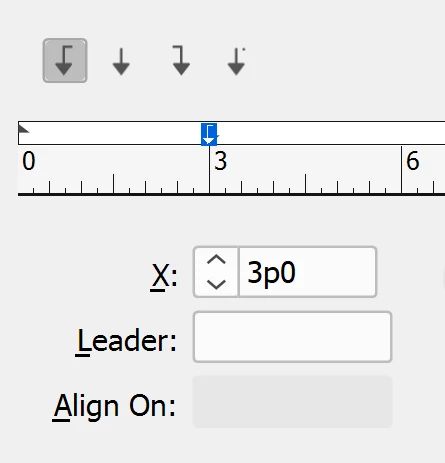This screenshot has width=445, height=463.
Task: Add a tab stop above the 6 mark
Action: (x=402, y=133)
